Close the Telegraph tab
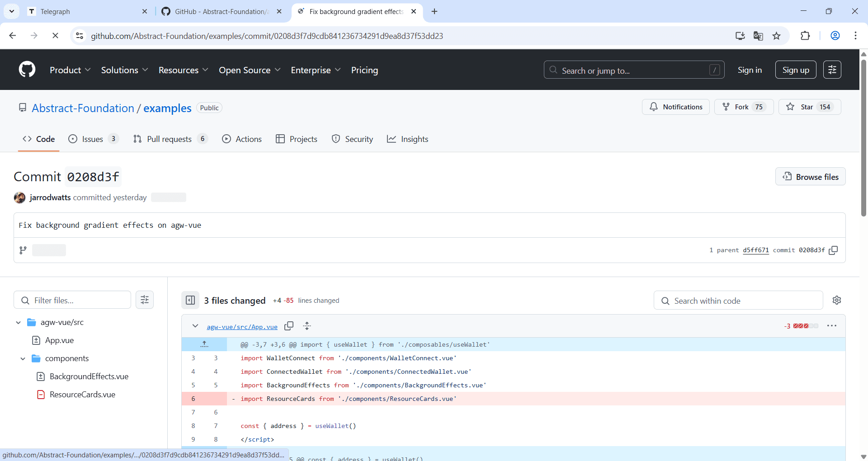Image resolution: width=868 pixels, height=461 pixels. (x=145, y=11)
